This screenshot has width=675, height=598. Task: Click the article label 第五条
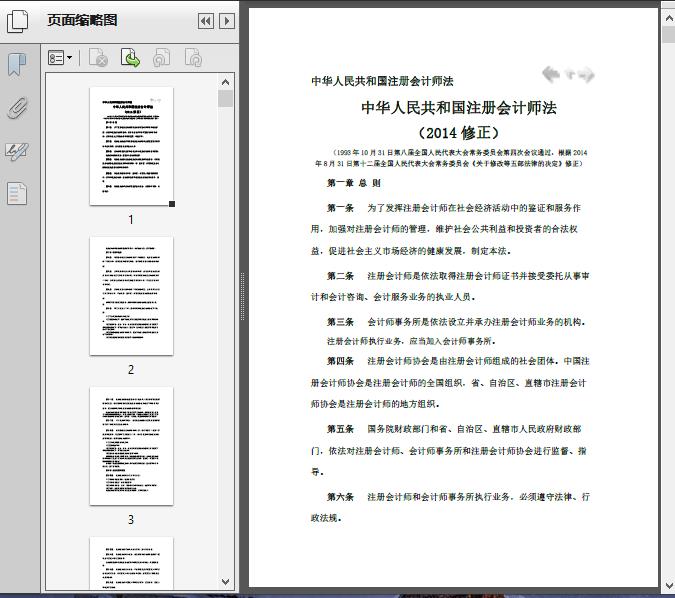click(x=340, y=429)
